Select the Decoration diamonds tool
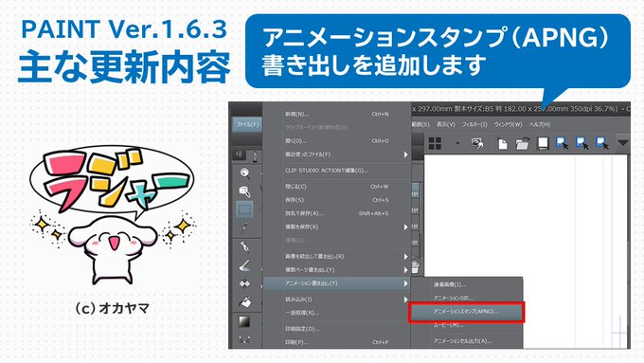Viewport: 644px width, 363px height. [x=244, y=283]
